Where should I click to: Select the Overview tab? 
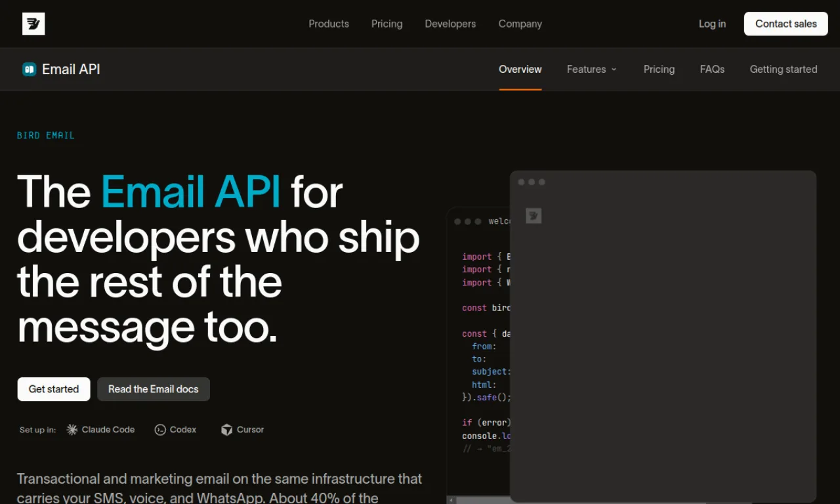520,69
